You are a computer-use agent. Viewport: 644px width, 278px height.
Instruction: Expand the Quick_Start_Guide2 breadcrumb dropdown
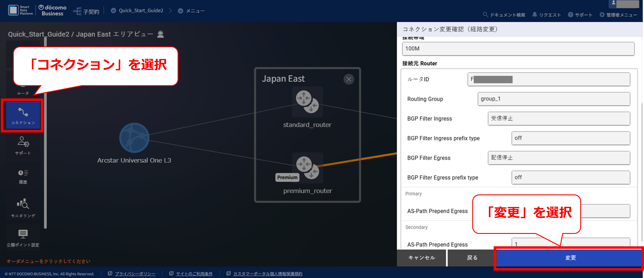click(137, 10)
